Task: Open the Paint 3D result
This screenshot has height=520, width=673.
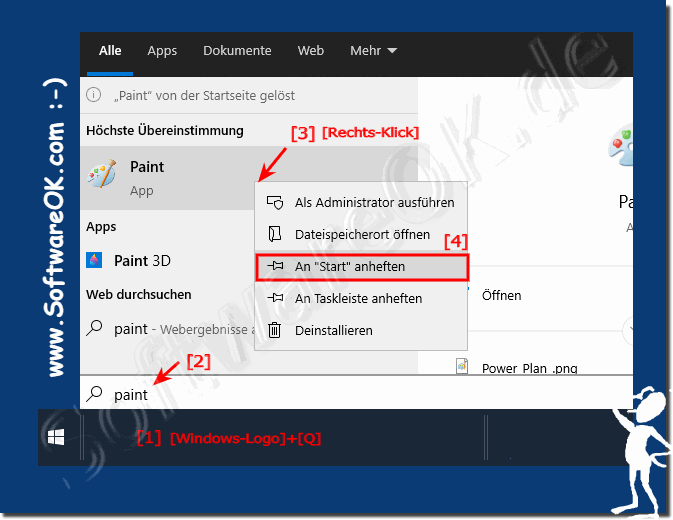Action: [167, 260]
